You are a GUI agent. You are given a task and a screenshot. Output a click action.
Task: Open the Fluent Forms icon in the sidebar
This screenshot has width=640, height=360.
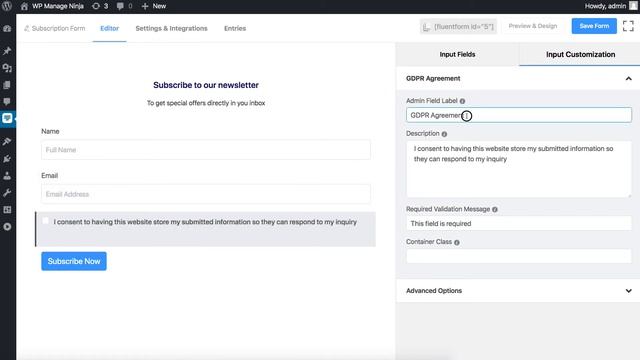7,118
